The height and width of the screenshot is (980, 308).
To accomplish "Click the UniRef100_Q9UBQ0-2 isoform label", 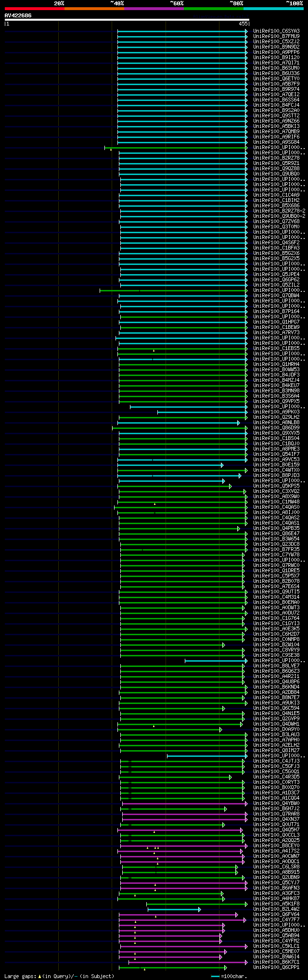I will [x=279, y=216].
